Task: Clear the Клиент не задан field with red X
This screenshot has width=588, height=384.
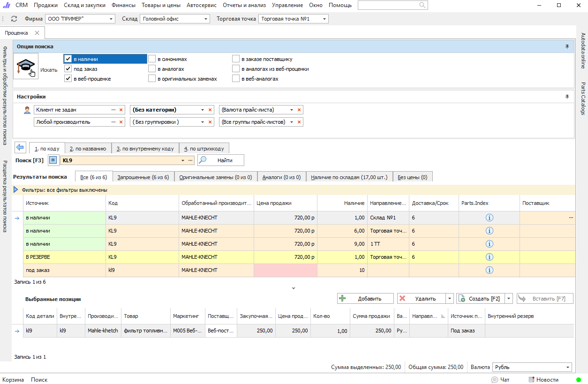Action: pos(121,110)
